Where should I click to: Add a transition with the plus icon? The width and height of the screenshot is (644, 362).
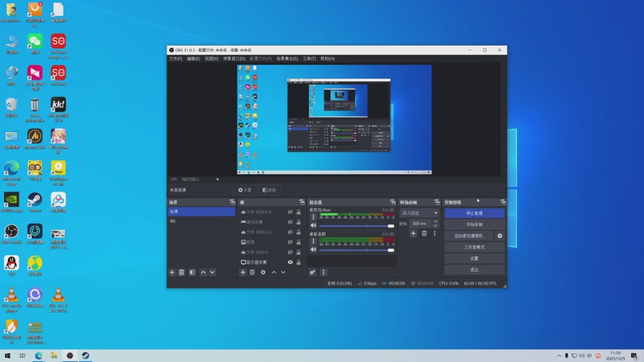click(x=413, y=233)
